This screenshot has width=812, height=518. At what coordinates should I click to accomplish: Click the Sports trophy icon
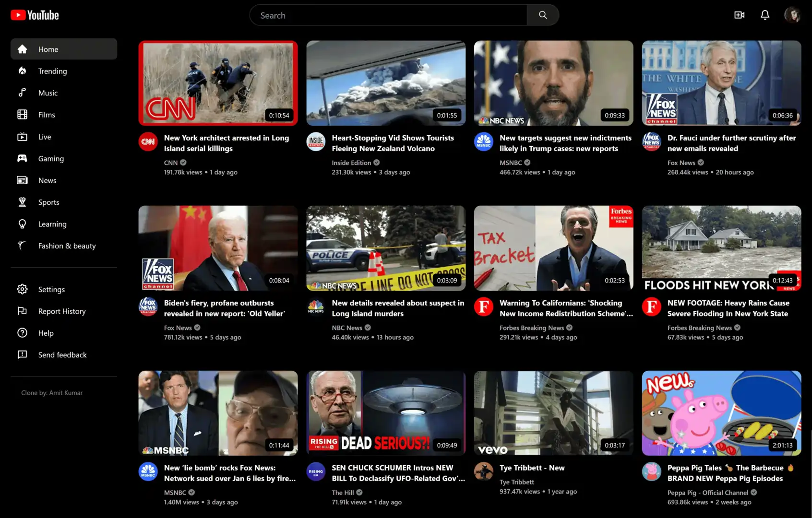(x=22, y=202)
